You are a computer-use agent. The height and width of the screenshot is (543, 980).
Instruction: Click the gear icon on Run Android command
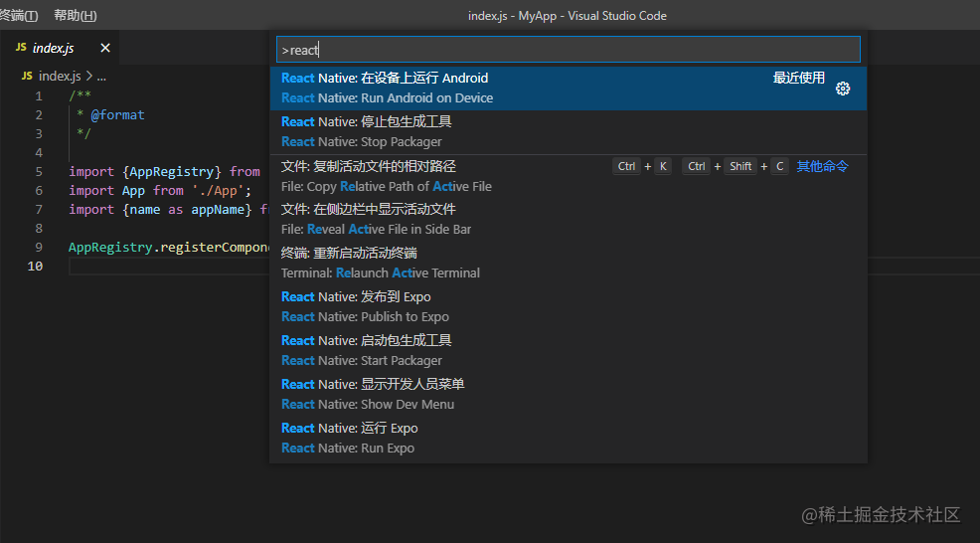click(843, 89)
